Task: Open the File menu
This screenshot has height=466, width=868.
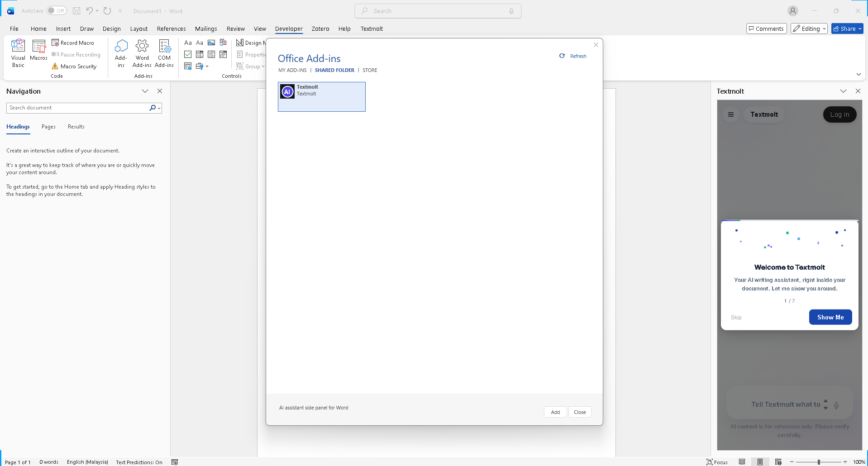Action: click(x=14, y=29)
